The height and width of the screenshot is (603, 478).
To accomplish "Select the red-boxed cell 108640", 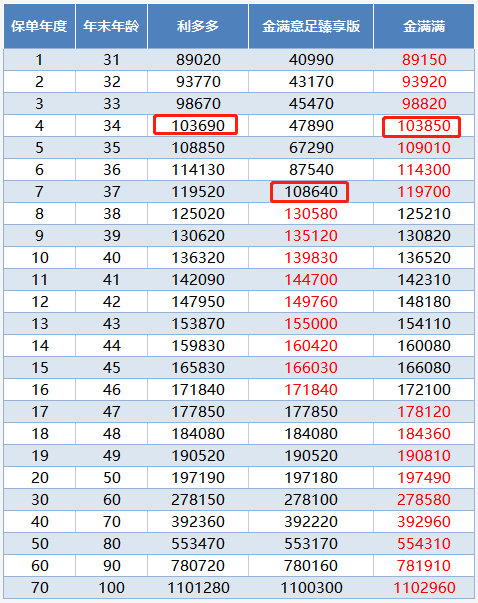I will point(310,192).
